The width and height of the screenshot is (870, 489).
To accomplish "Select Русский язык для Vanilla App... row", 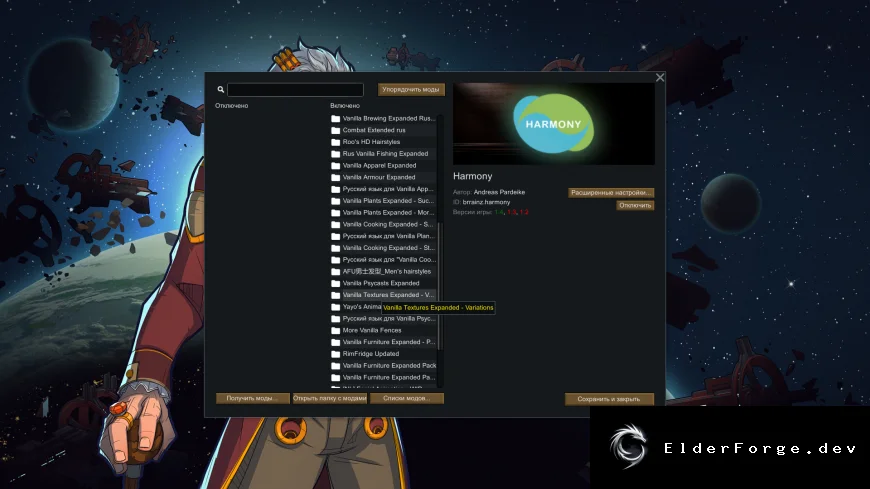I will coord(383,189).
